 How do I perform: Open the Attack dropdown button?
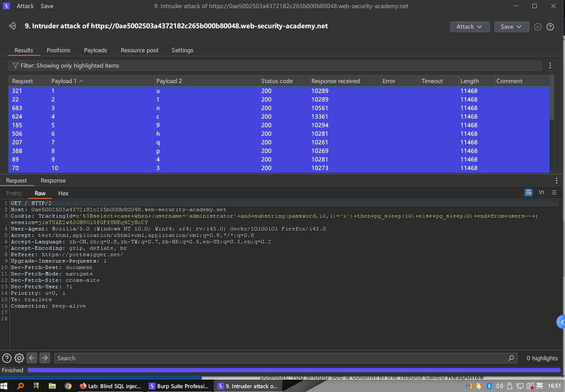tap(469, 27)
